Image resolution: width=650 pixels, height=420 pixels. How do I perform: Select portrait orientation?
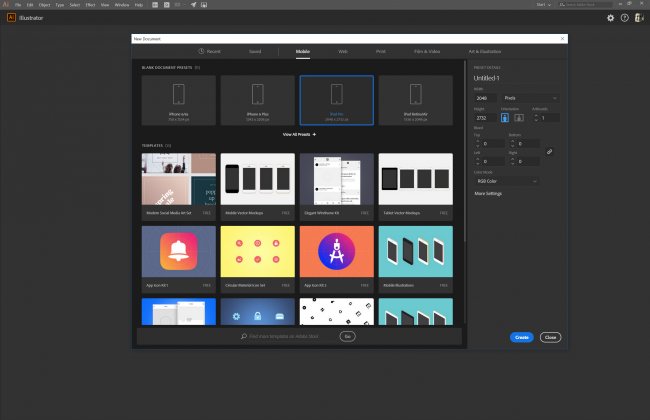pyautogui.click(x=504, y=118)
